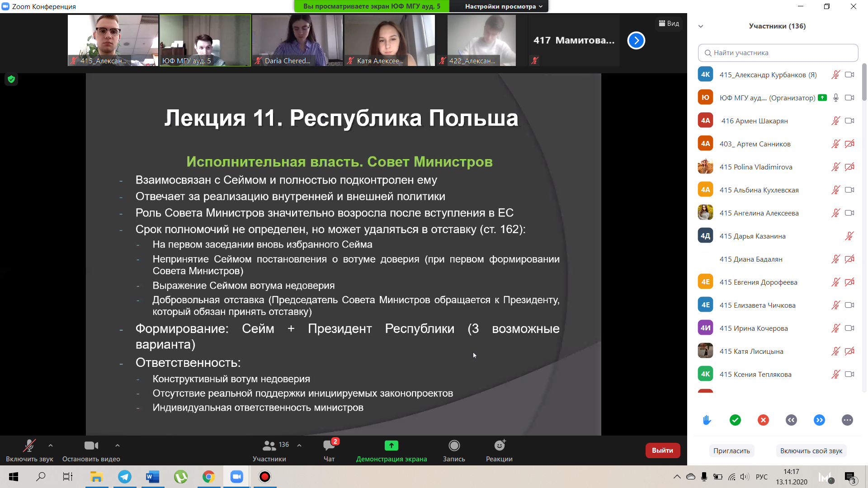Open Task View from the taskbar
The height and width of the screenshot is (488, 868).
[x=68, y=477]
